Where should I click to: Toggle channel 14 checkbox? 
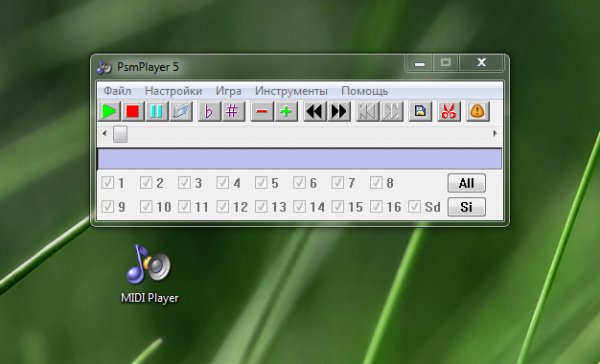299,207
